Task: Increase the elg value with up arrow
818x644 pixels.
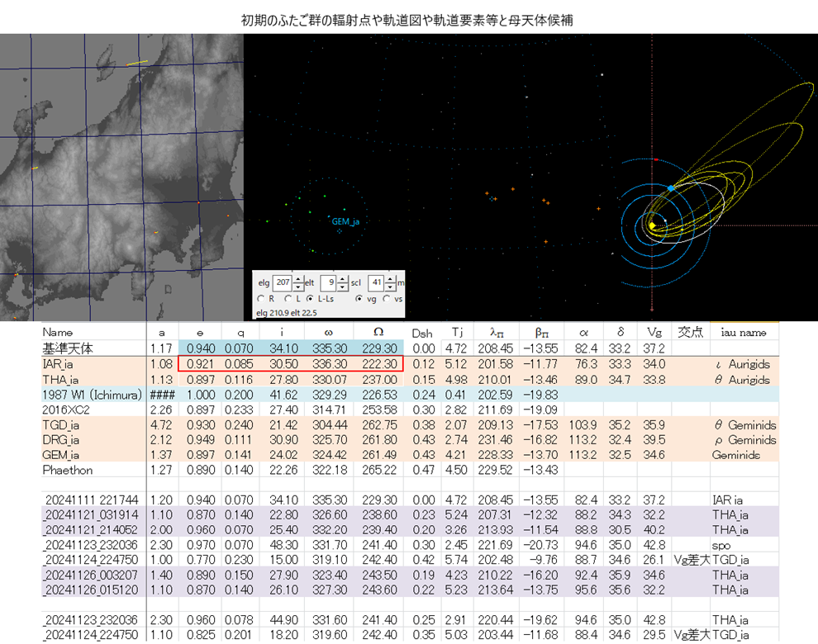Action: coord(297,278)
